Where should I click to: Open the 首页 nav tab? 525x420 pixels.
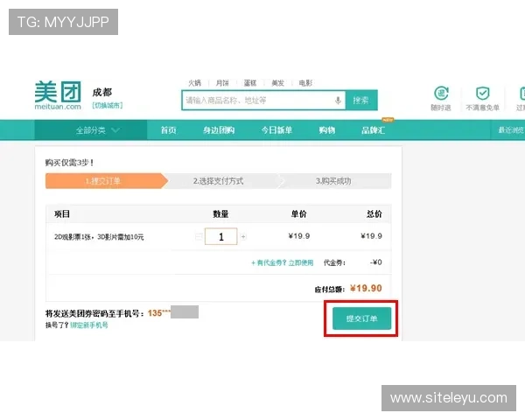tap(168, 130)
